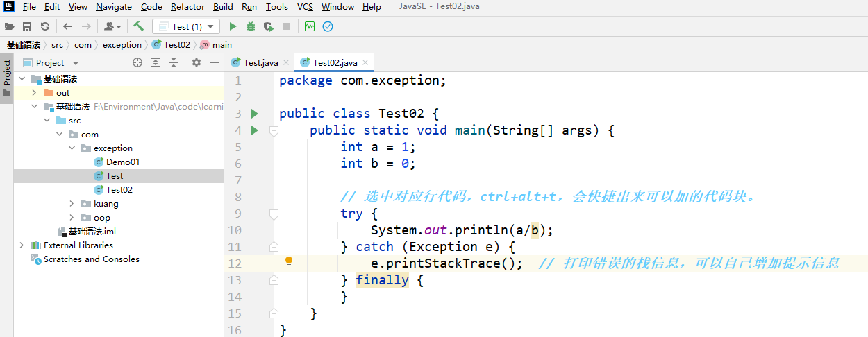Expand the out folder

34,92
